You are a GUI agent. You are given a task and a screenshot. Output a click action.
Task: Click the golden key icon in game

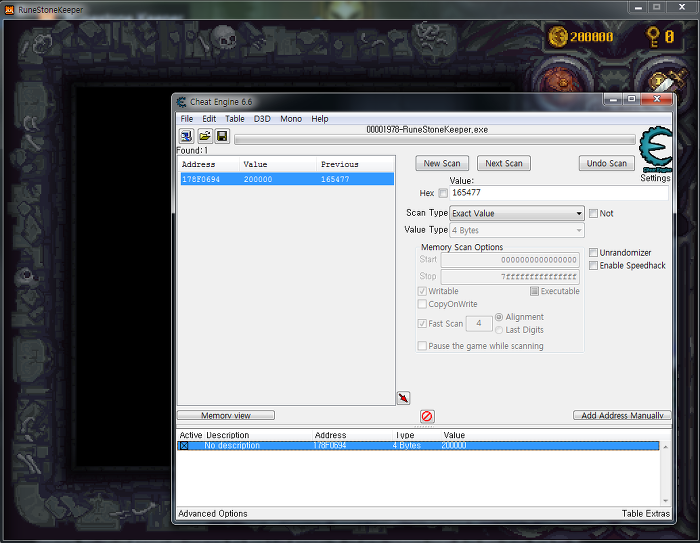coord(653,37)
